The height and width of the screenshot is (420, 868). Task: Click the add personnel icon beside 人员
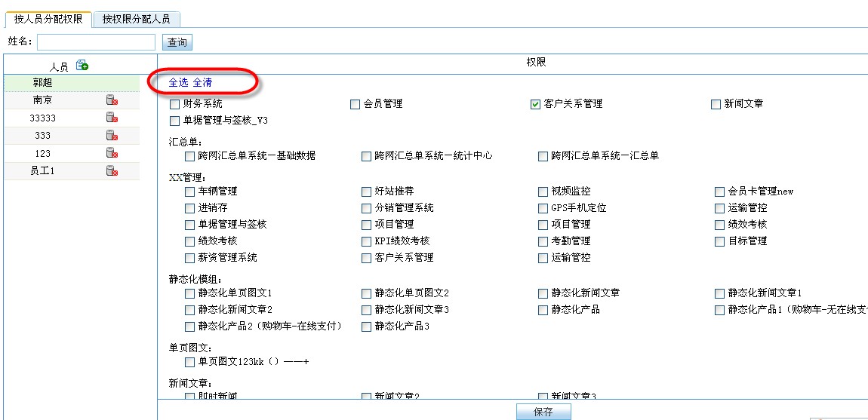point(82,66)
